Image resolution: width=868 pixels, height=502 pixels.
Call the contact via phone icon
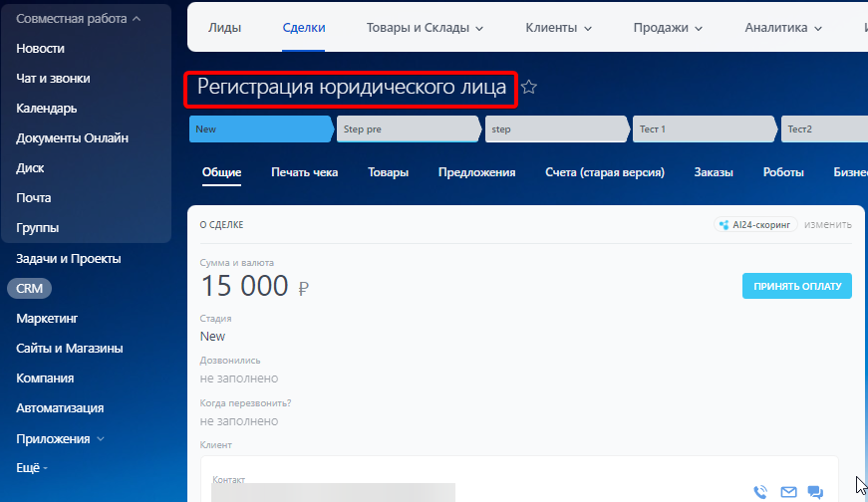point(761,491)
